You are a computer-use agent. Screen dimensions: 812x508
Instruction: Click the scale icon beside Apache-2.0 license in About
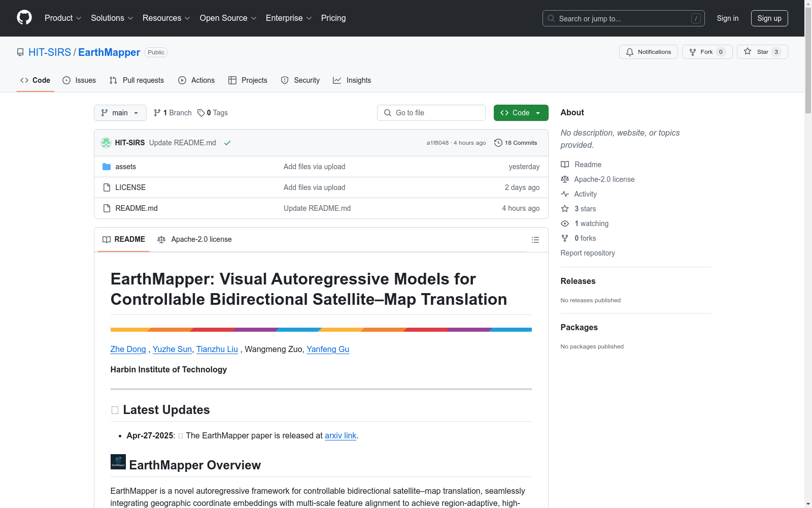click(565, 179)
